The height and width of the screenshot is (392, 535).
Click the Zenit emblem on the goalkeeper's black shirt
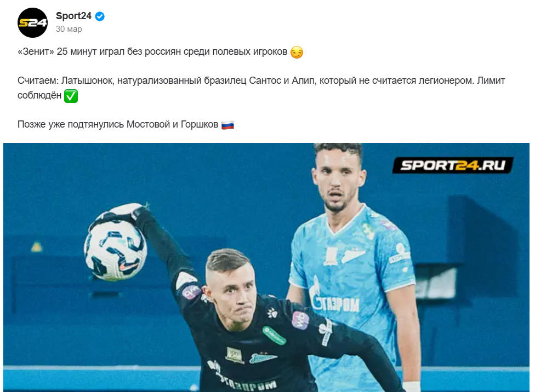pyautogui.click(x=263, y=358)
